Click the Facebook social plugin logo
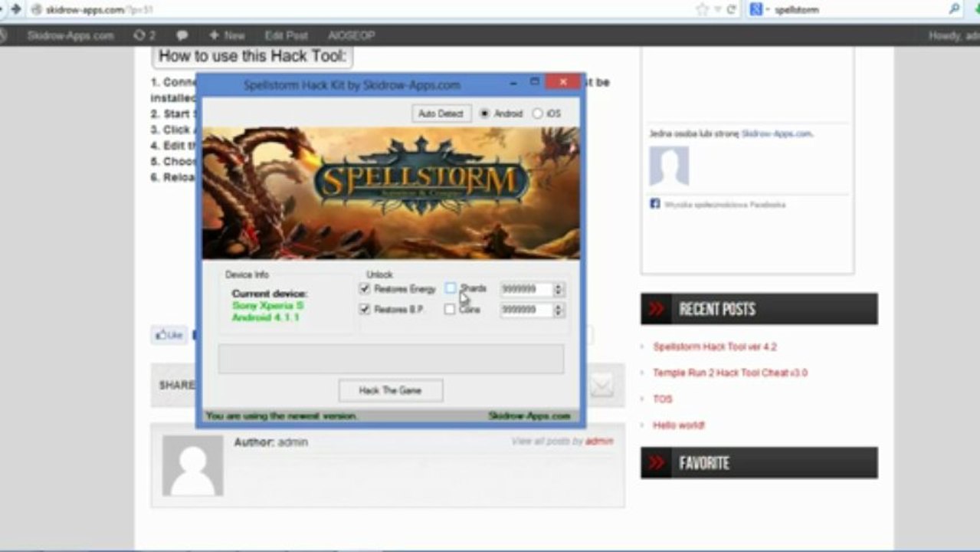 click(x=655, y=204)
